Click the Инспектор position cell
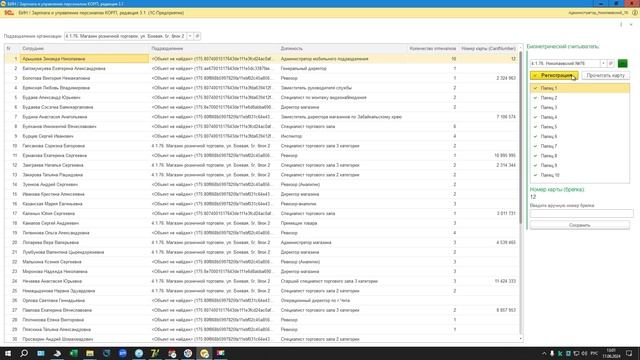The height and width of the screenshot is (360, 640). (x=343, y=136)
